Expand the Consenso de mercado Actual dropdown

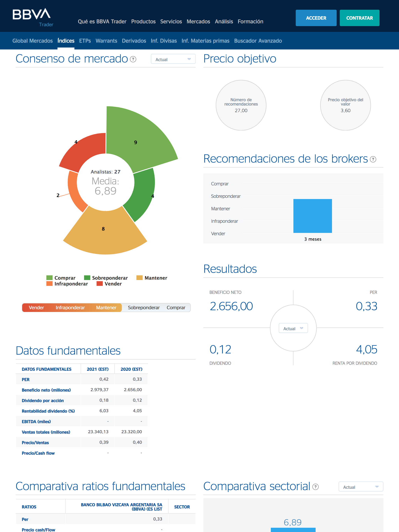point(173,59)
